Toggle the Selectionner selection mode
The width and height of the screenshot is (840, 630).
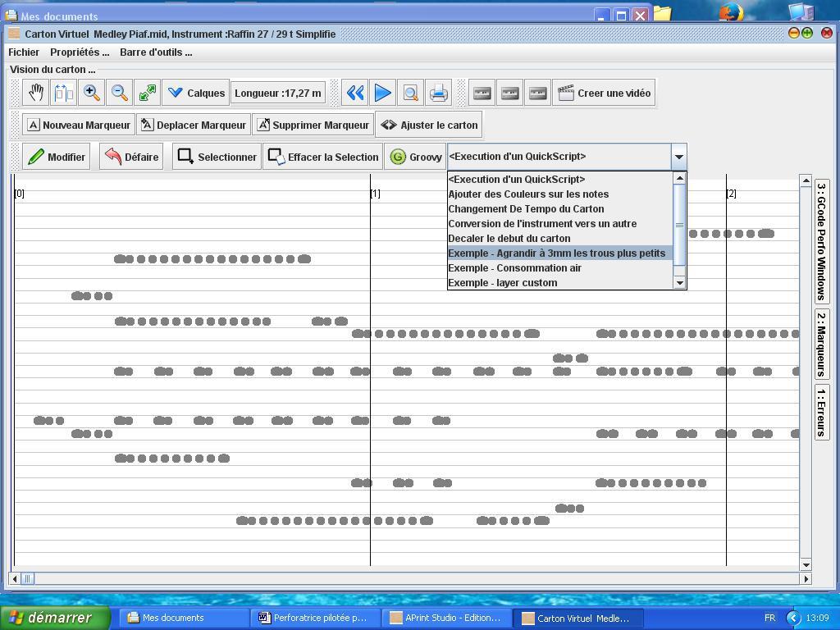coord(217,157)
